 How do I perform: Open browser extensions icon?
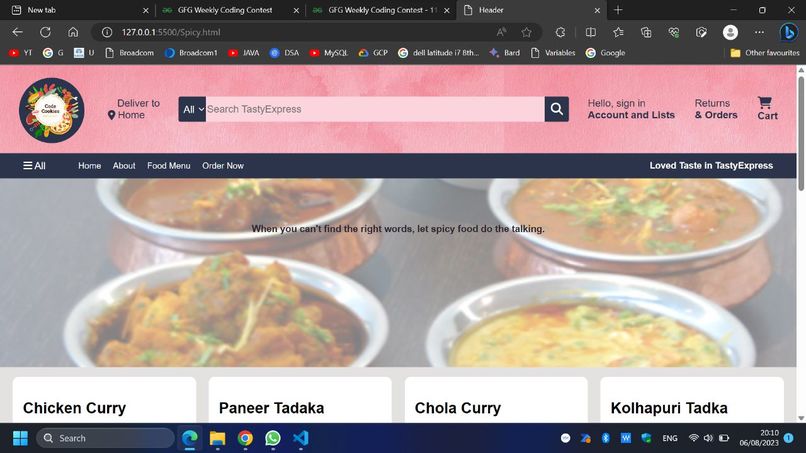click(560, 32)
